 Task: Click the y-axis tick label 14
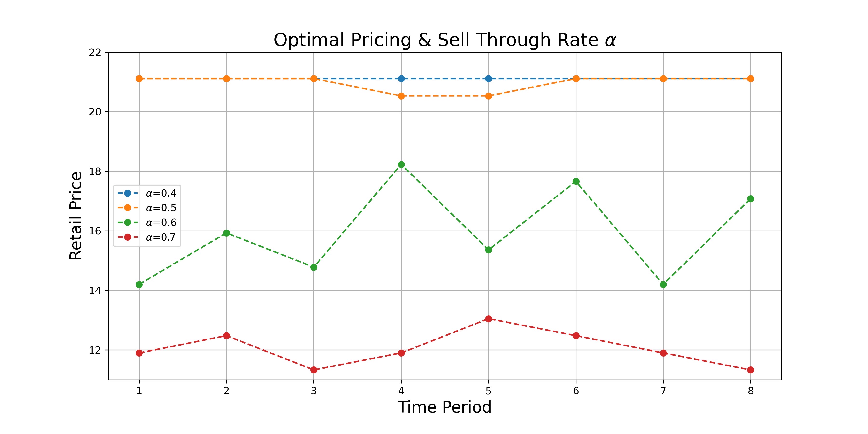(95, 291)
